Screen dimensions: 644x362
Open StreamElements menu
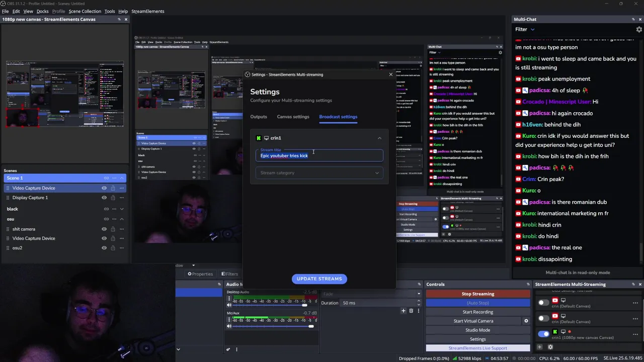click(147, 11)
